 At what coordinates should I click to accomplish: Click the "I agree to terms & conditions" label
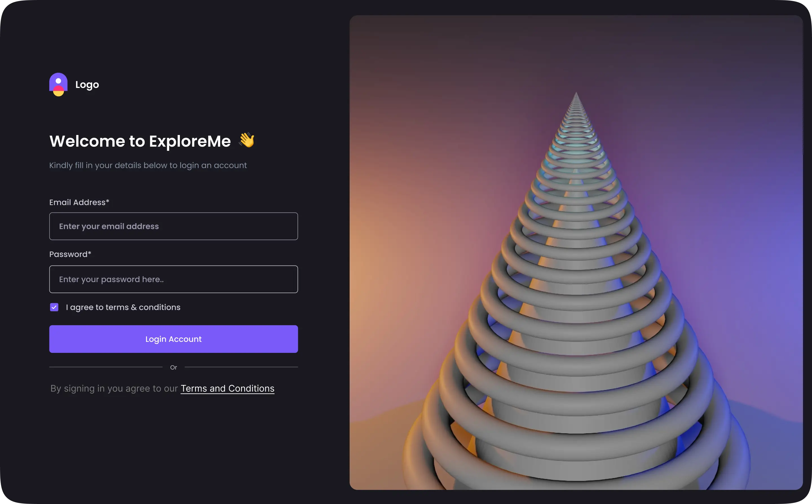123,307
